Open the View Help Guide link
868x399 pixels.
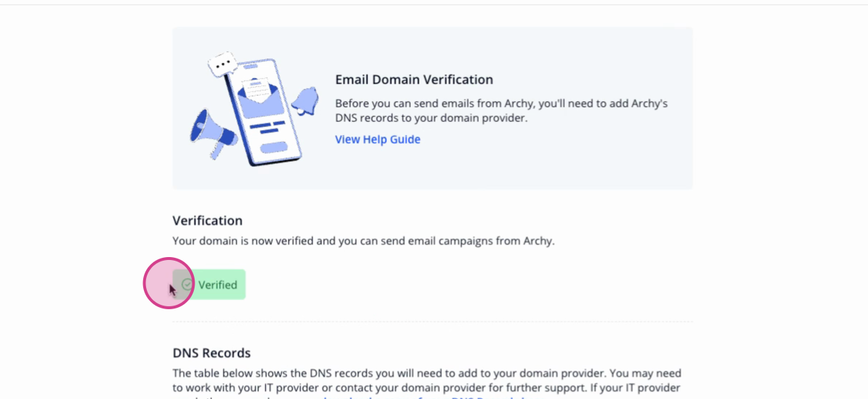378,139
